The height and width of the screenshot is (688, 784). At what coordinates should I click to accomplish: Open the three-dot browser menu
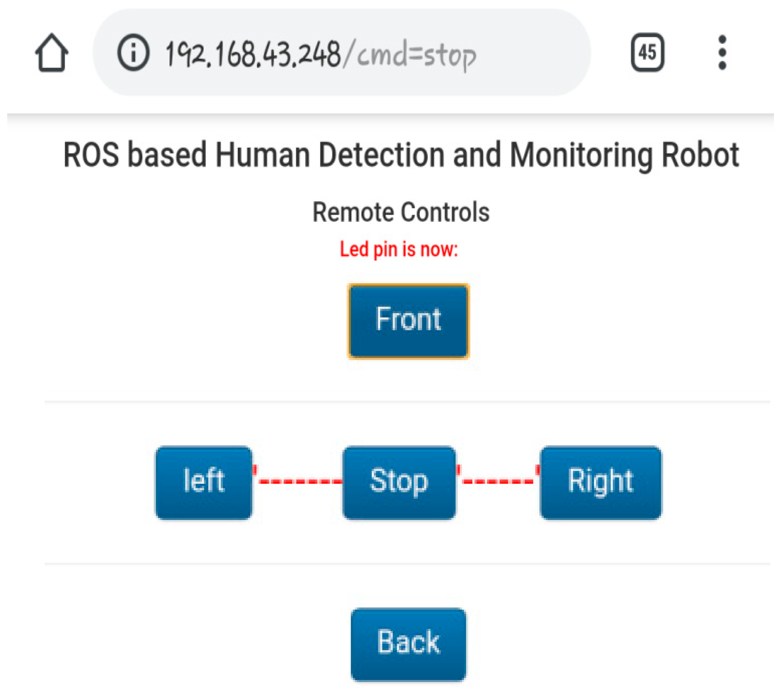click(722, 53)
